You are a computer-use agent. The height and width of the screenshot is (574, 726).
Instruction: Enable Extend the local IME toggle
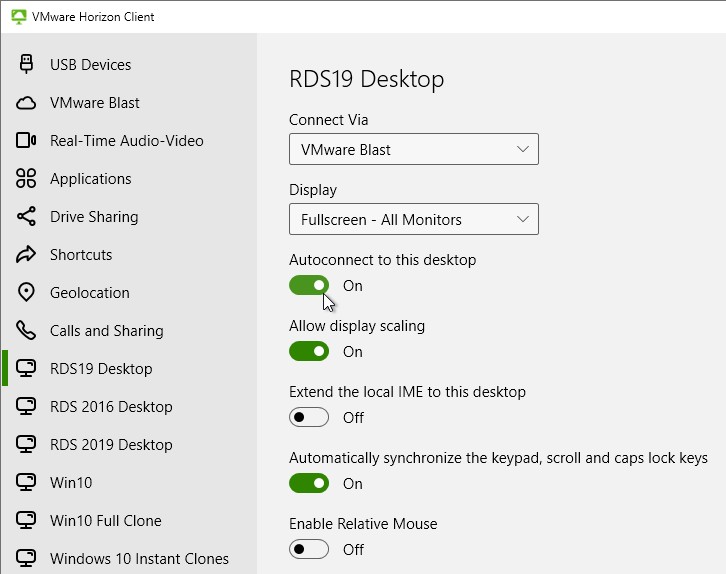309,418
